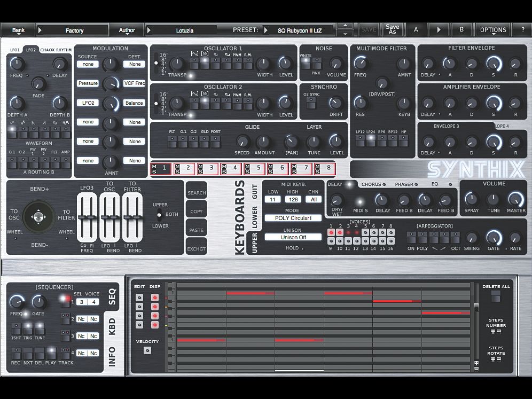The image size is (532, 399).
Task: Select the HP filter type
Action: pos(403,140)
